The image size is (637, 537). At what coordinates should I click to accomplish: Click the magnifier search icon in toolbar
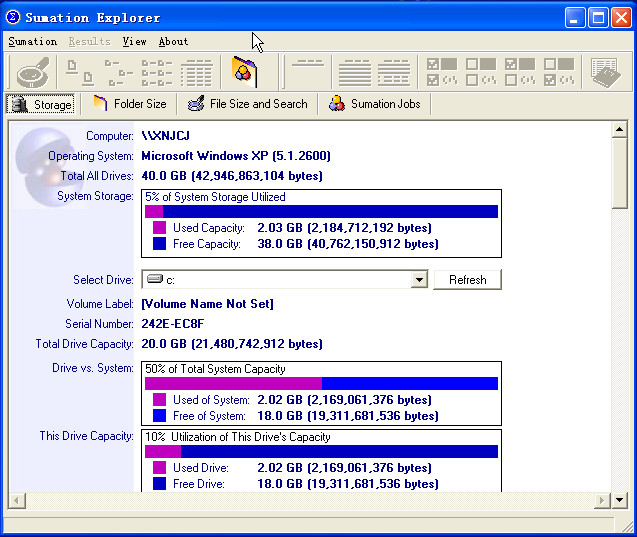click(32, 73)
